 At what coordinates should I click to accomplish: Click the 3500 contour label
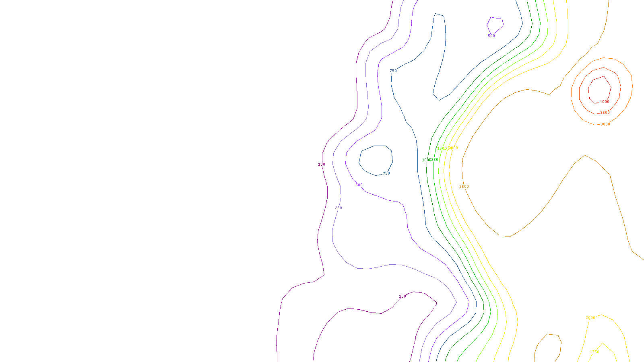click(x=605, y=113)
